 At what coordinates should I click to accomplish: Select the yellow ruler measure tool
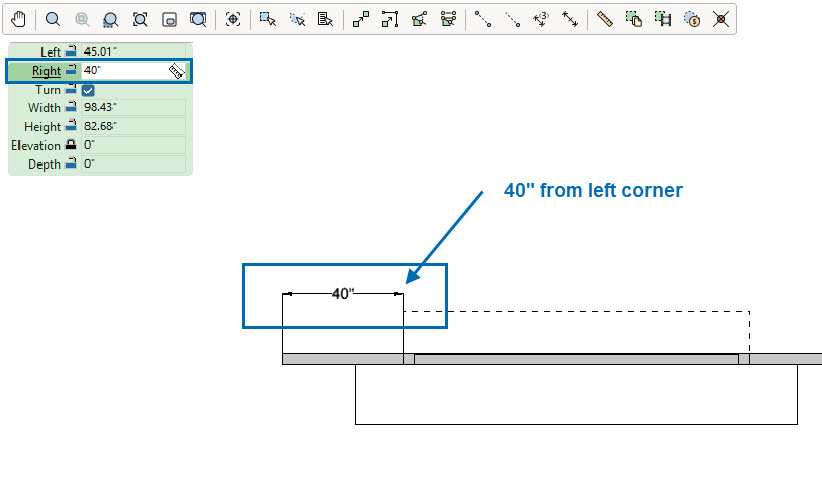(604, 19)
